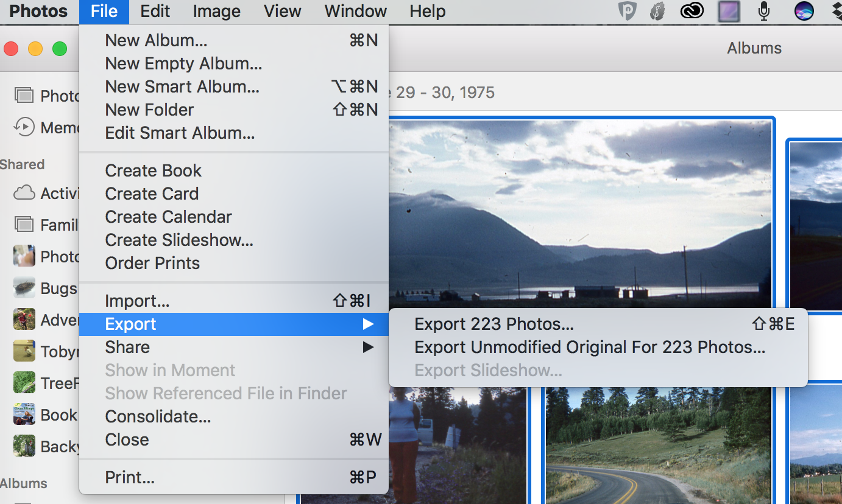Open Creative Cloud menu bar icon
Viewport: 842px width, 504px height.
[692, 11]
